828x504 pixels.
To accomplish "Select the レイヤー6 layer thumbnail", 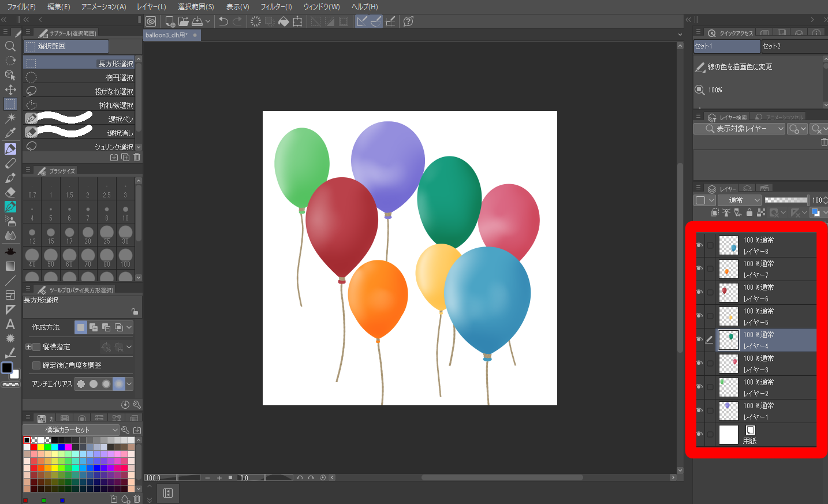I will (x=728, y=293).
